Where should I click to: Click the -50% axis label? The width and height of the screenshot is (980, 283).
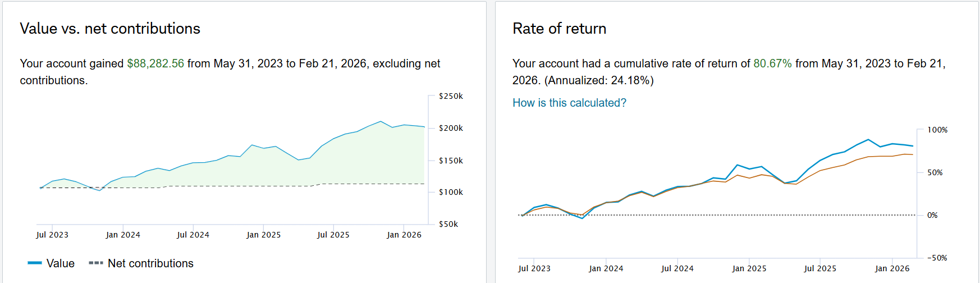tap(937, 258)
